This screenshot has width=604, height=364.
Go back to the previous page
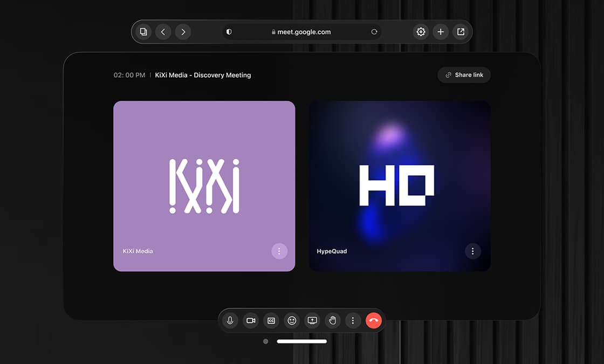pyautogui.click(x=163, y=32)
